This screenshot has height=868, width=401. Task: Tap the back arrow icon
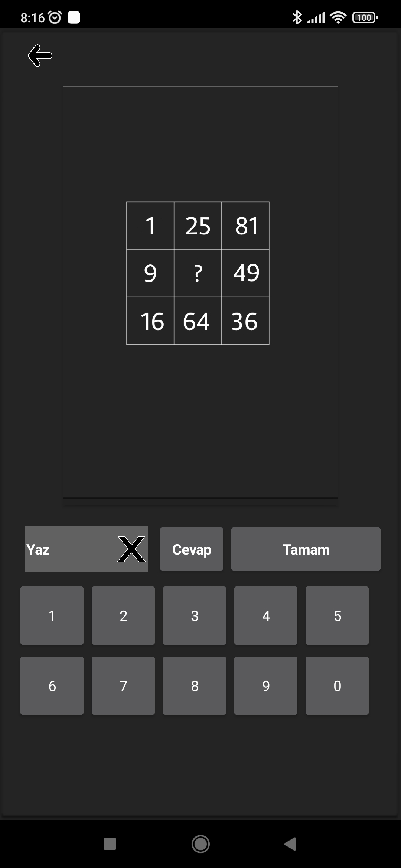40,56
